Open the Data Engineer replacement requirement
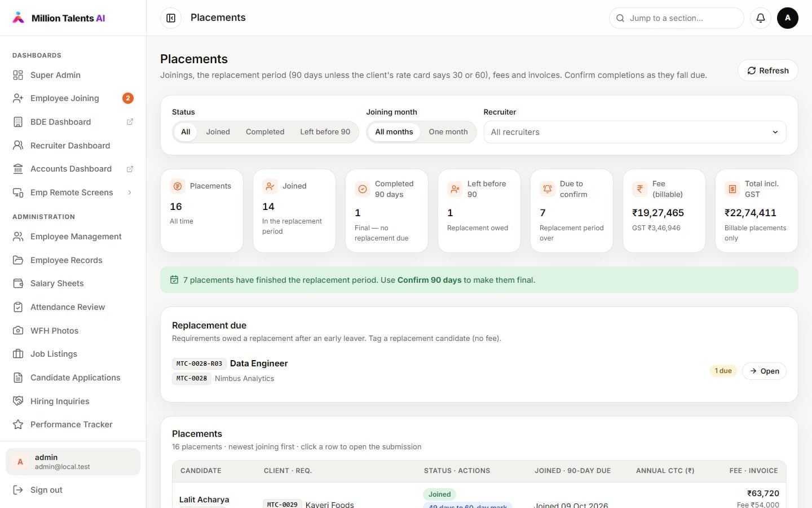 (x=764, y=371)
